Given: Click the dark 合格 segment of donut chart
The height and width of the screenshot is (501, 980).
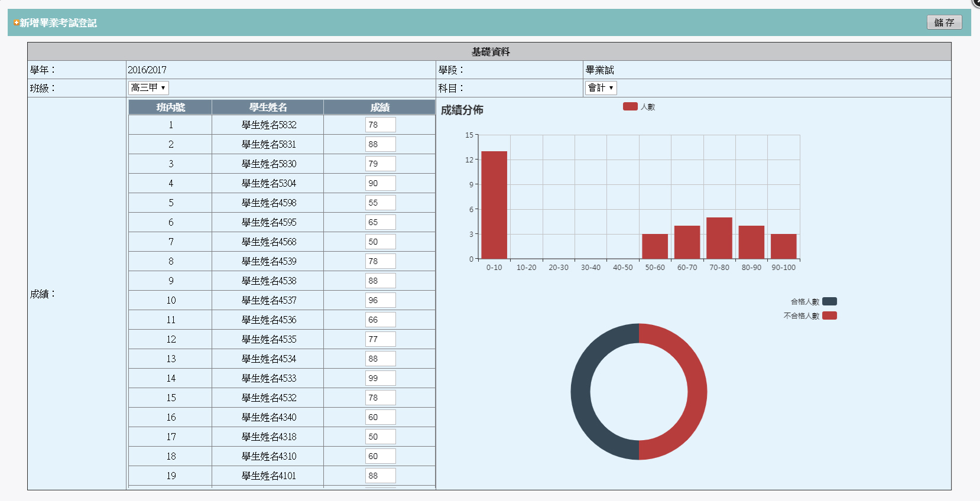Looking at the screenshot, I should point(580,392).
